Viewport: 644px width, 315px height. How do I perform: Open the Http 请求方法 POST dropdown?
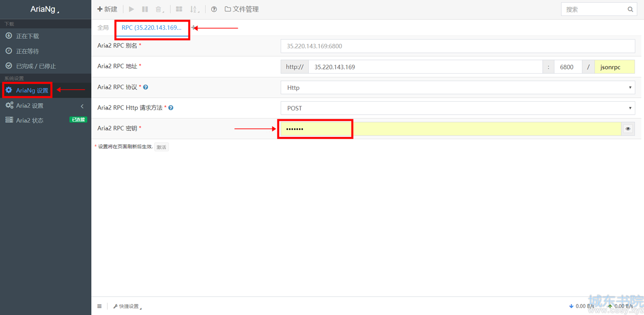458,108
